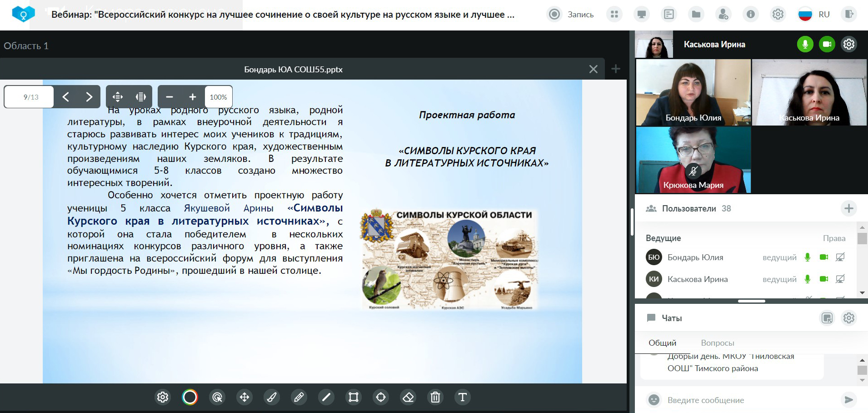Image resolution: width=868 pixels, height=413 pixels.
Task: Click the exit webinar icon
Action: [849, 15]
